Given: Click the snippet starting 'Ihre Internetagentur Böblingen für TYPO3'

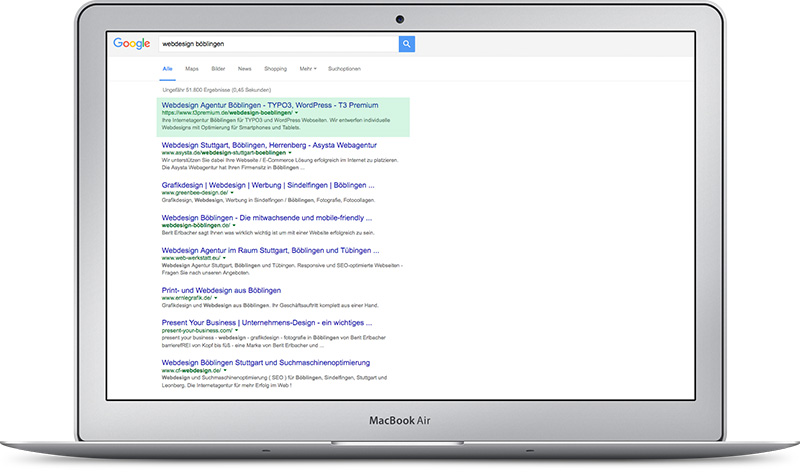Looking at the screenshot, I should [x=276, y=124].
